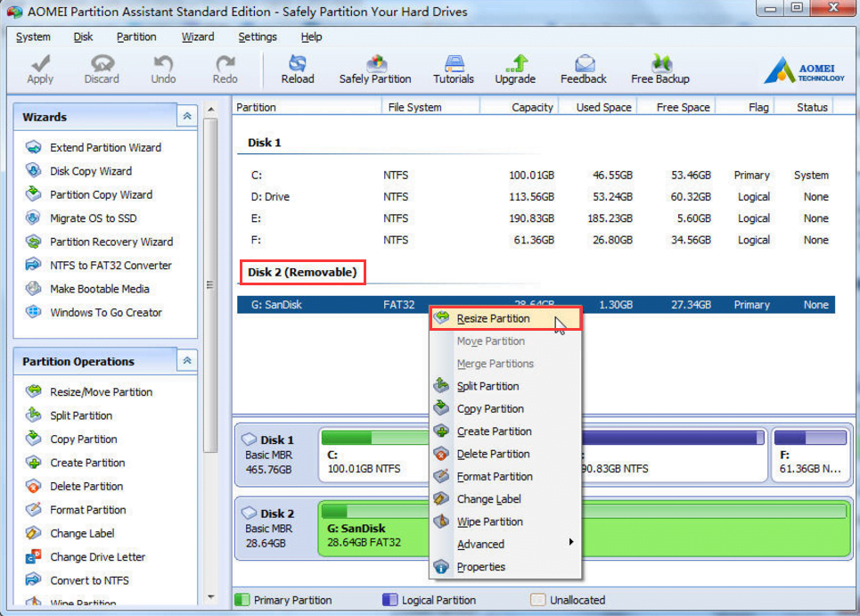Screen dimensions: 860x616
Task: Click sidebar scrollbar down arrow
Action: 210,596
